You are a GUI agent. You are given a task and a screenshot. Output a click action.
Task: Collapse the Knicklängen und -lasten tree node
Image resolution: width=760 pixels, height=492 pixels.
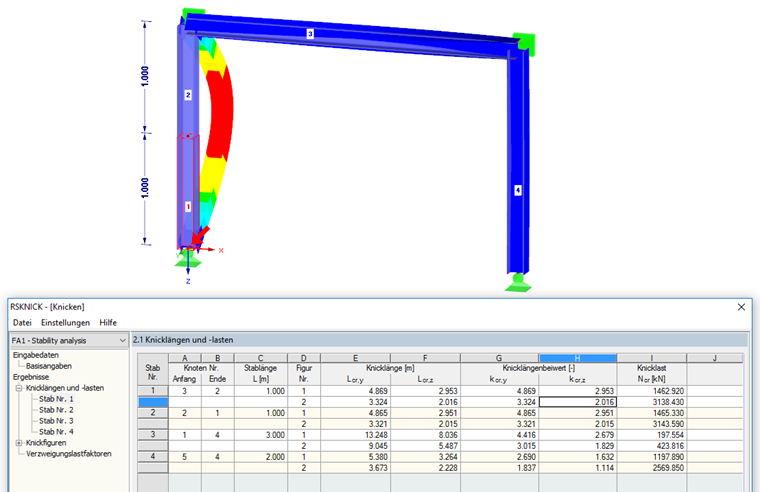(x=19, y=388)
